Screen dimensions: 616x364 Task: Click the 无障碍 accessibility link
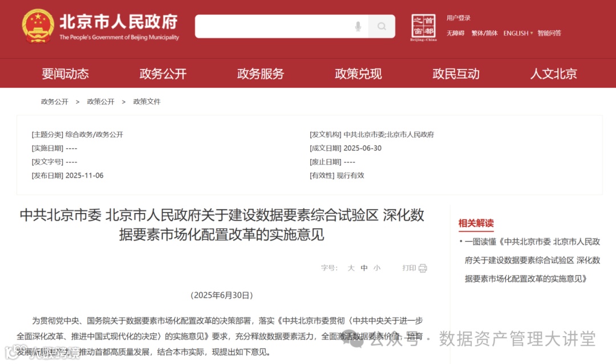(455, 34)
